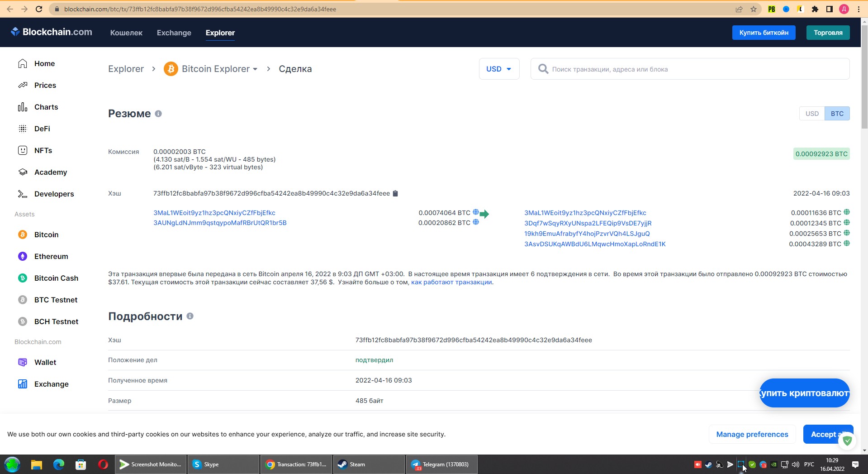The width and height of the screenshot is (868, 474).
Task: Open input address 3MaL1WEoit9yz1hz3pcQNxiyCZfFbjEfkc
Action: coord(214,213)
